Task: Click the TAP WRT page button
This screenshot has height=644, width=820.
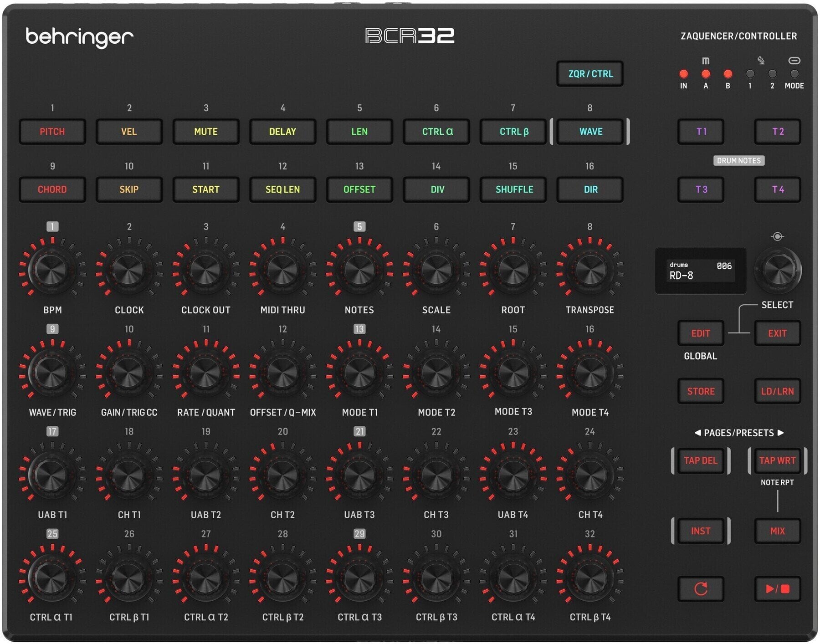Action: [778, 460]
